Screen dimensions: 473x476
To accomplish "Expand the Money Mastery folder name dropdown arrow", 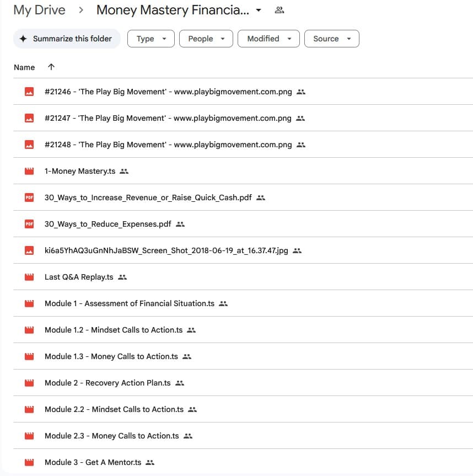I will (259, 10).
